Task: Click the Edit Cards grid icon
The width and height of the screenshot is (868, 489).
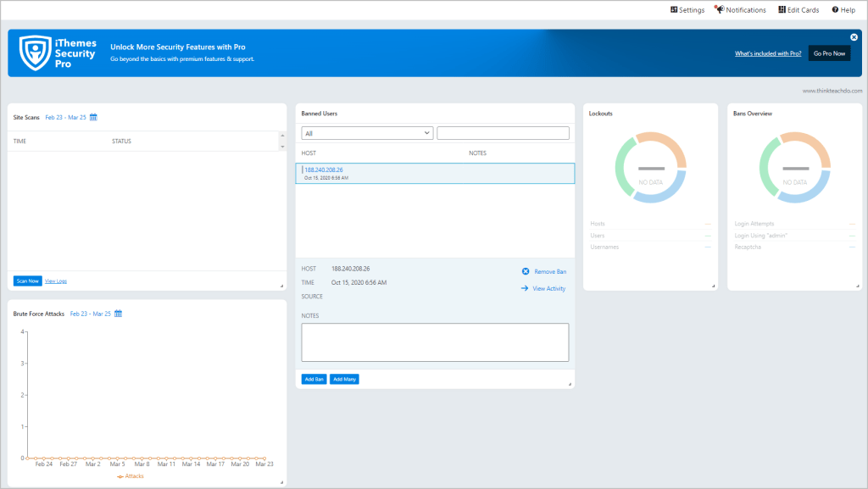Action: (x=782, y=9)
